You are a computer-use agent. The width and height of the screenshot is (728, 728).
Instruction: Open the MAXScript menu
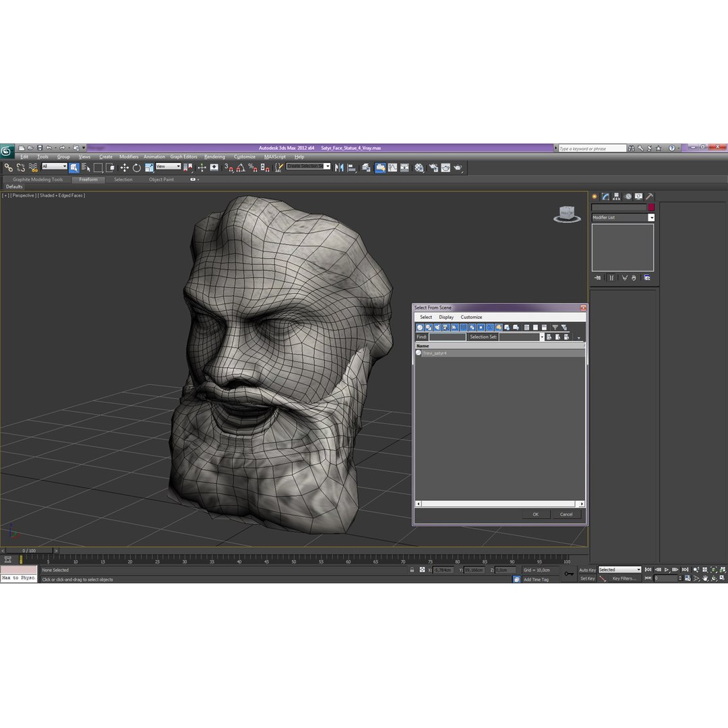275,157
